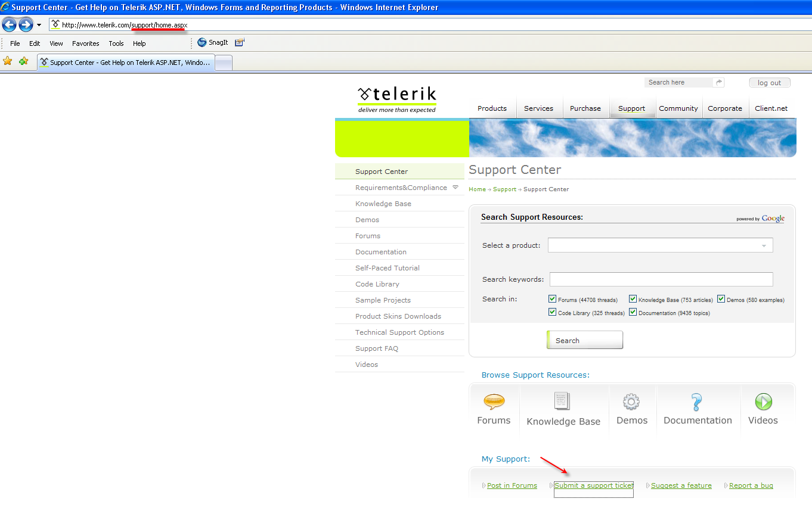
Task: Open the SnagIt toolbar icon
Action: [202, 42]
